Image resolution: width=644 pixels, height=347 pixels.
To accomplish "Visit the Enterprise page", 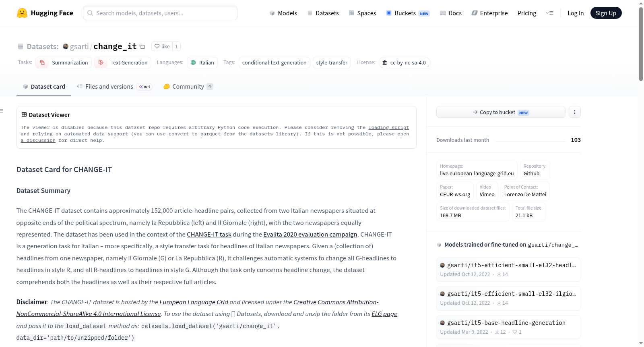I will point(489,13).
